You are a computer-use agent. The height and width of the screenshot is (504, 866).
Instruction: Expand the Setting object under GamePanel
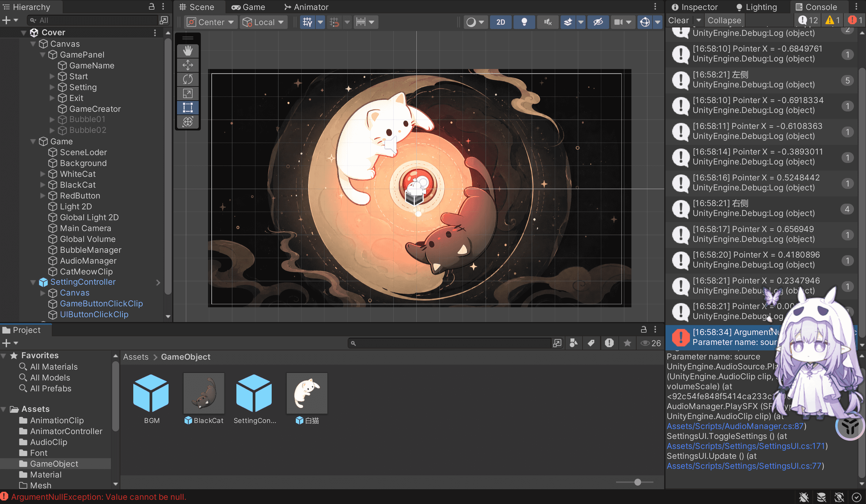(x=52, y=87)
